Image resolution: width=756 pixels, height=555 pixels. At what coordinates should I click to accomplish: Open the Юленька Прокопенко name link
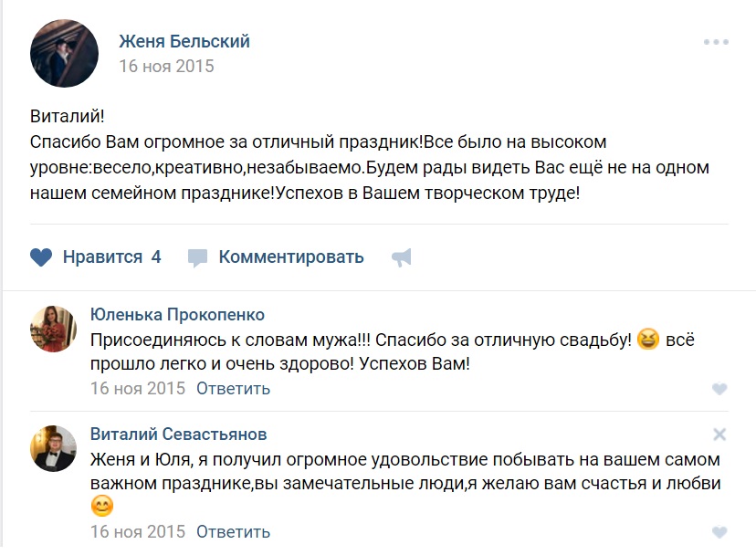coord(177,315)
